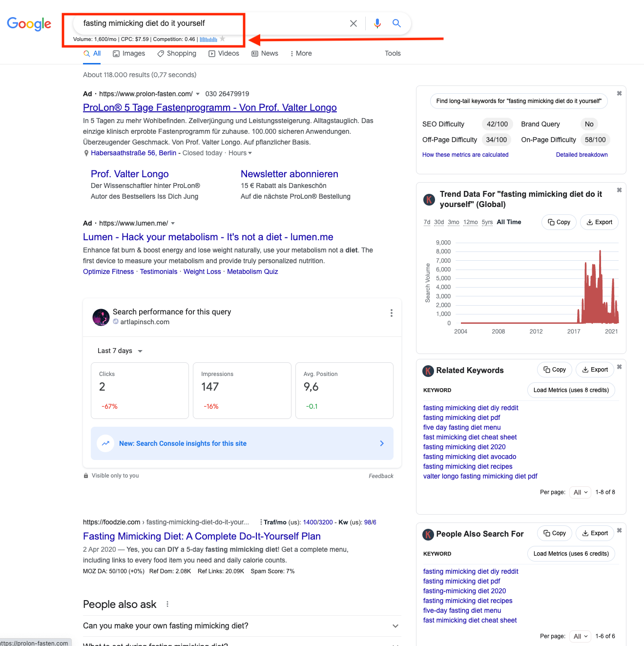This screenshot has width=644, height=646.
Task: Expand the lumen.me ad dropdown arrow
Action: coord(173,223)
